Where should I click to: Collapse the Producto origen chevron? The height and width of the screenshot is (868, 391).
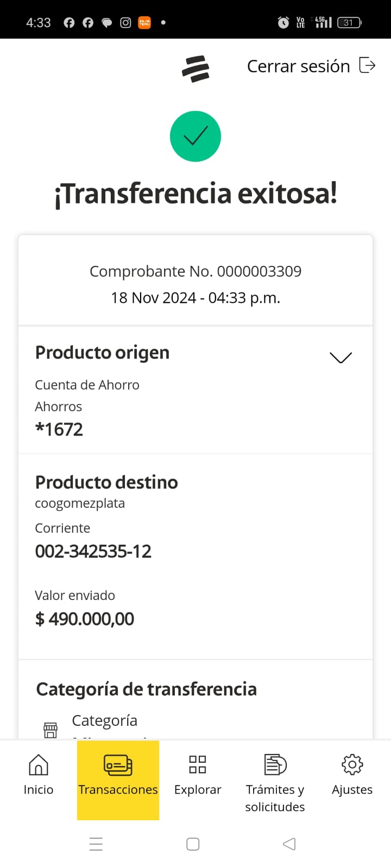click(340, 357)
